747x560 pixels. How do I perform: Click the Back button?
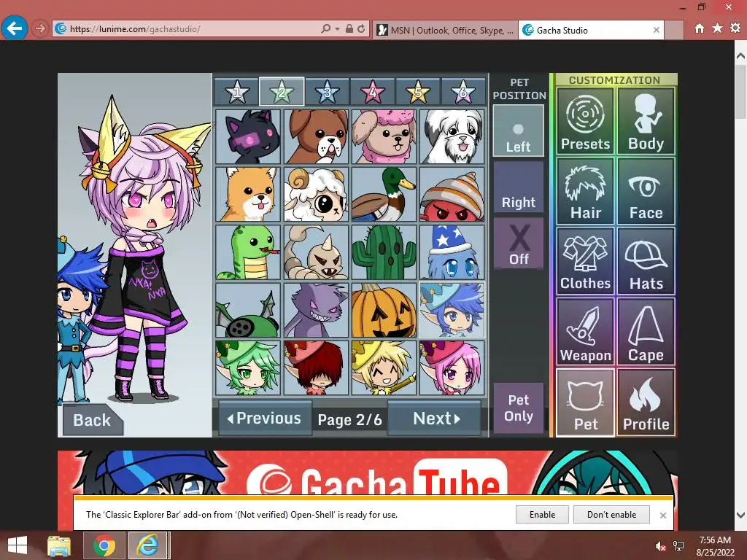[x=93, y=419]
